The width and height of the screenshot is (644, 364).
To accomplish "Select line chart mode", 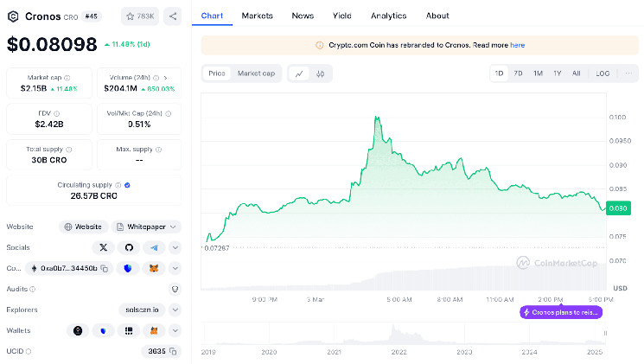I will pos(299,74).
